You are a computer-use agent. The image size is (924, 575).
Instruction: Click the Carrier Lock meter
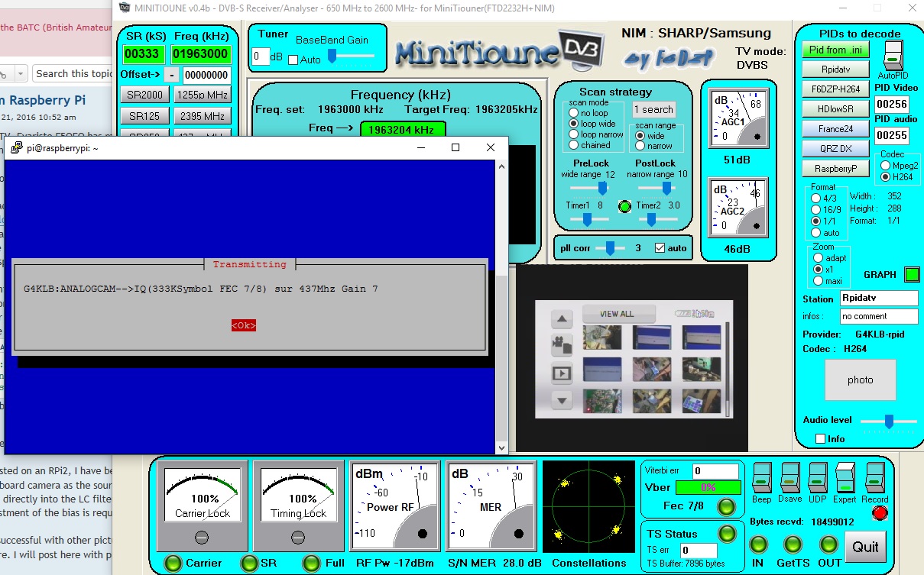202,506
